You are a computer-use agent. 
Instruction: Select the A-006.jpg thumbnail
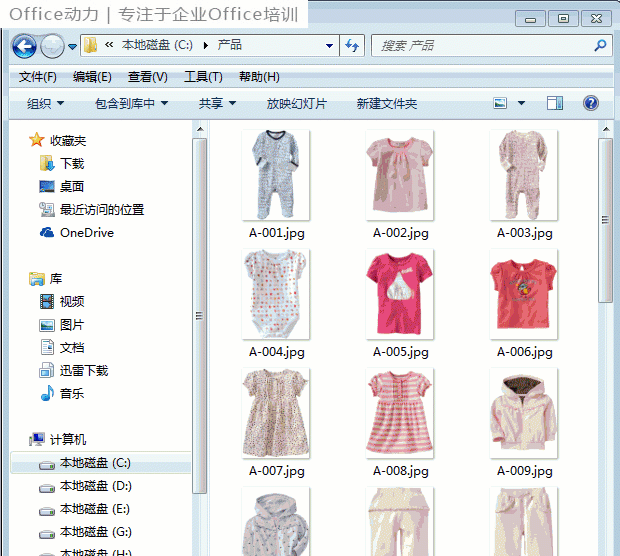pyautogui.click(x=524, y=294)
